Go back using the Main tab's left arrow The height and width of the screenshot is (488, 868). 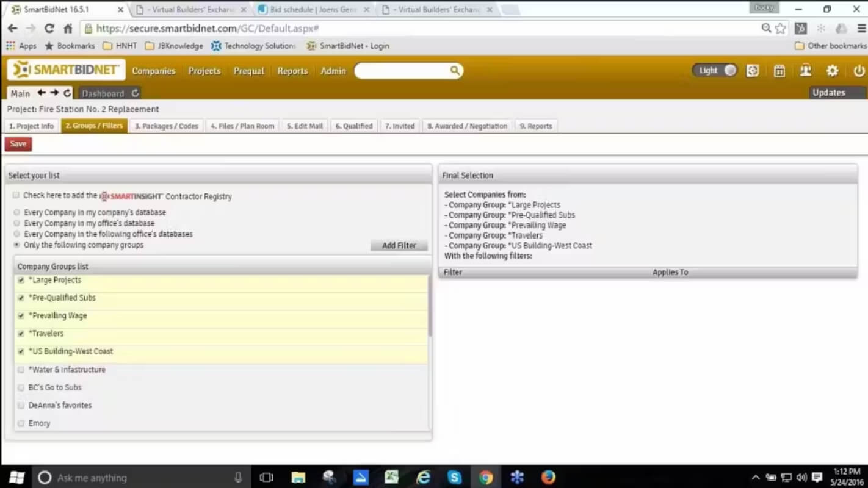[42, 93]
